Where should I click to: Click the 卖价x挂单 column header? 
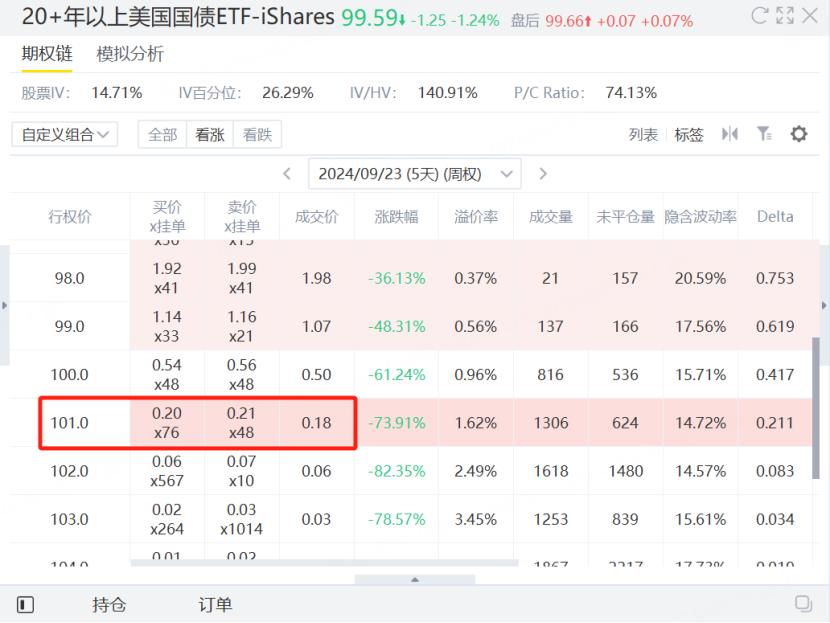coord(242,216)
